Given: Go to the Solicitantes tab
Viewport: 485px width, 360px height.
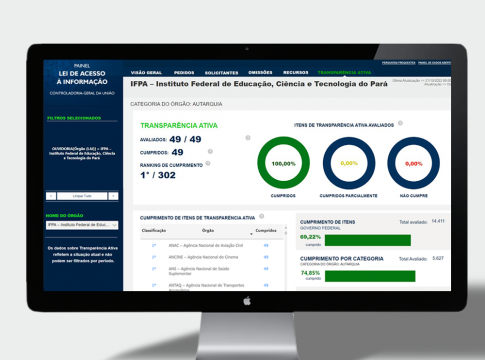Looking at the screenshot, I should 221,73.
